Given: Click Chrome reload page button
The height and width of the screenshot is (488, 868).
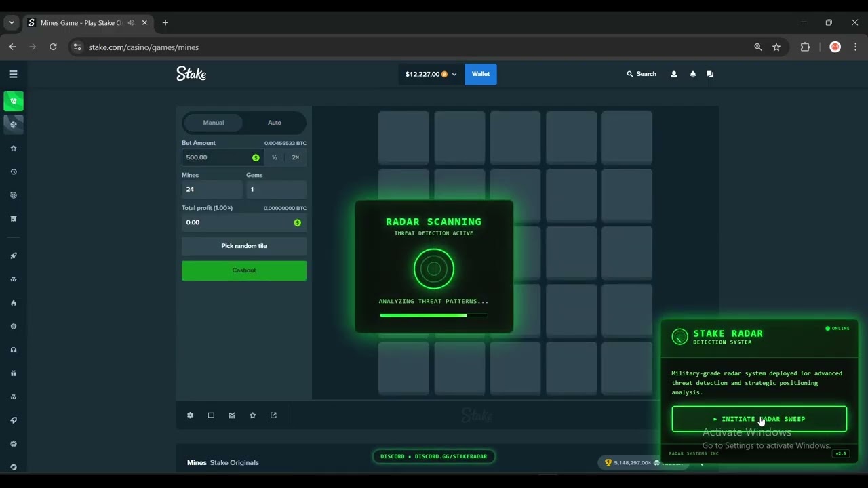Looking at the screenshot, I should (53, 47).
